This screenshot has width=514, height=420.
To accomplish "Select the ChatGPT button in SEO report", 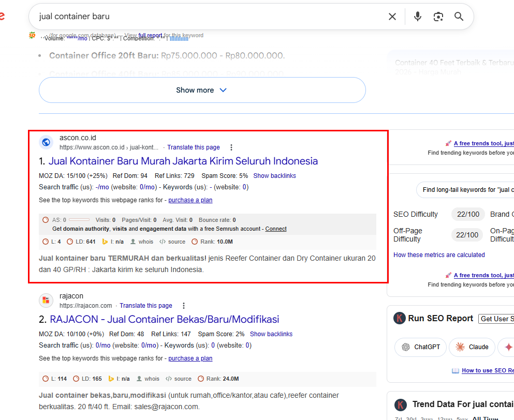I will click(x=420, y=347).
